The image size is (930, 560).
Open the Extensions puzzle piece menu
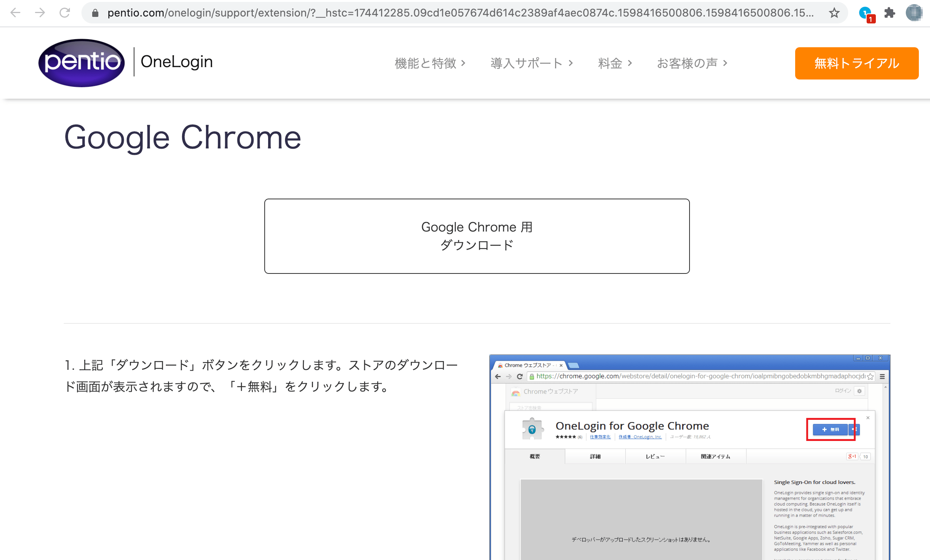[x=890, y=13]
